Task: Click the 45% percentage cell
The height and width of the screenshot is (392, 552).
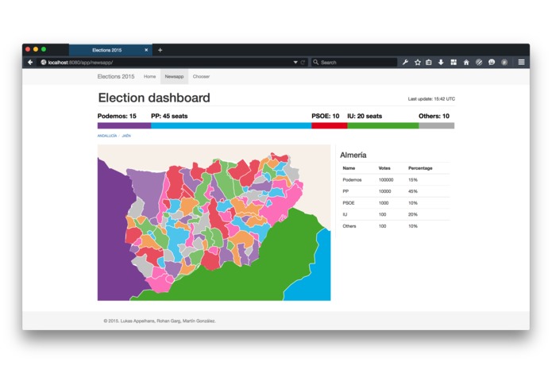Action: pos(413,191)
